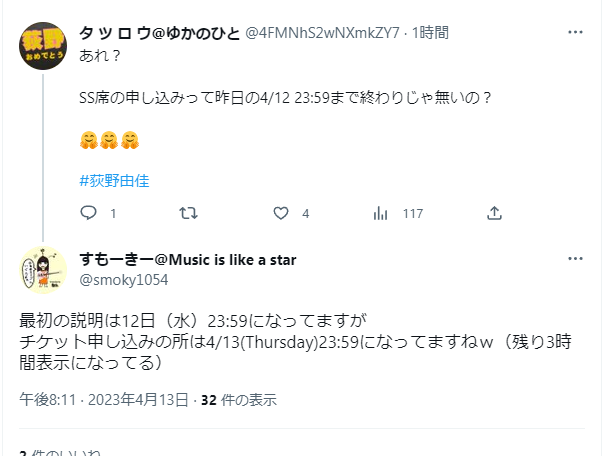606x456 pixels.
Task: Retweet the タツロウ tweet via the retweet icon
Action: (188, 213)
